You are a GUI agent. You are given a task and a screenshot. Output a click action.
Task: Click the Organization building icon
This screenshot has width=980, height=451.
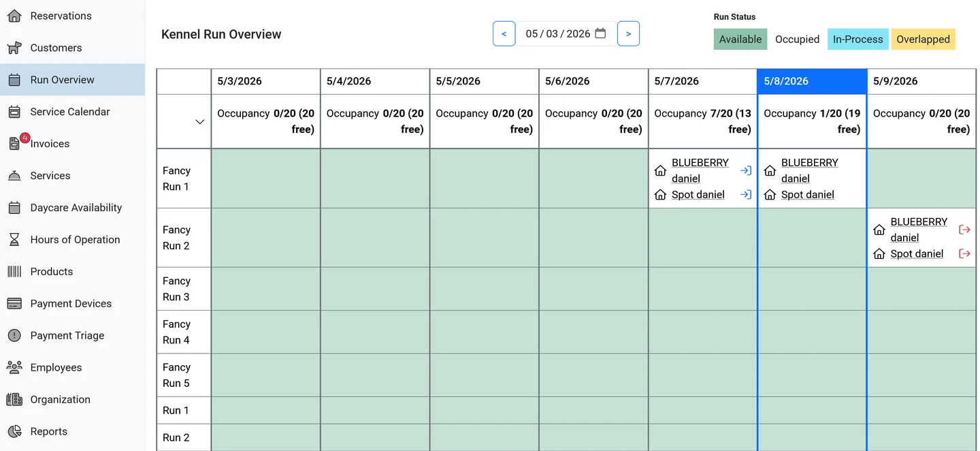[14, 399]
